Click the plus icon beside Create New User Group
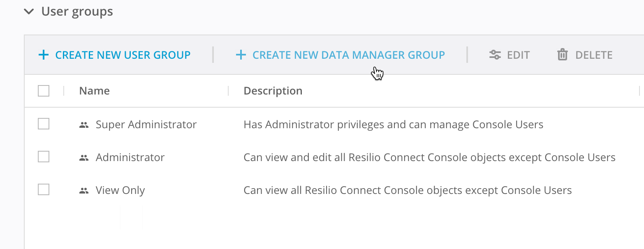Viewport: 644px width, 249px height. [43, 55]
